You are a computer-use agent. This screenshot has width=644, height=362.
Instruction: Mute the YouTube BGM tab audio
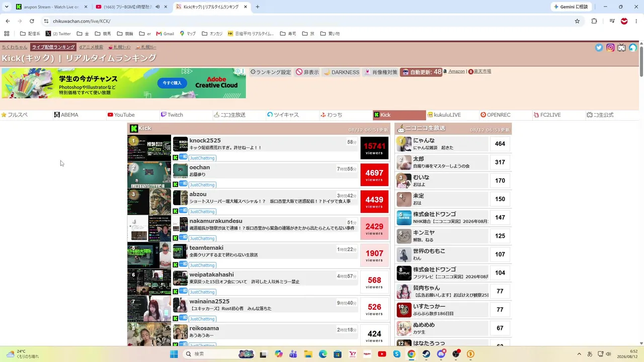(x=157, y=7)
